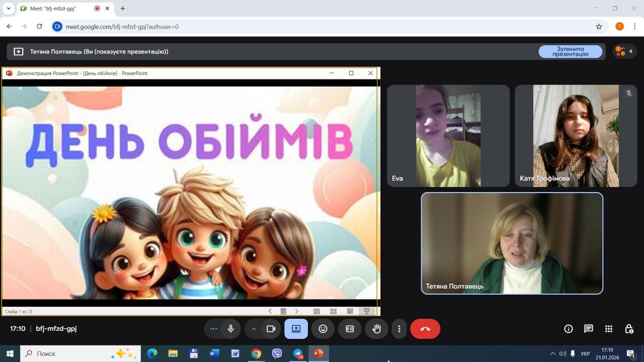Raise hand in the meeting

click(376, 329)
